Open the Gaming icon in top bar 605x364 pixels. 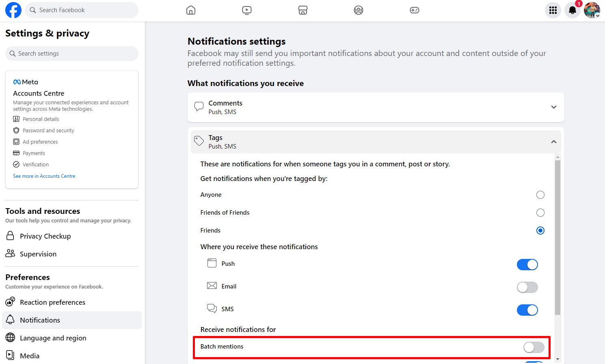pos(415,10)
